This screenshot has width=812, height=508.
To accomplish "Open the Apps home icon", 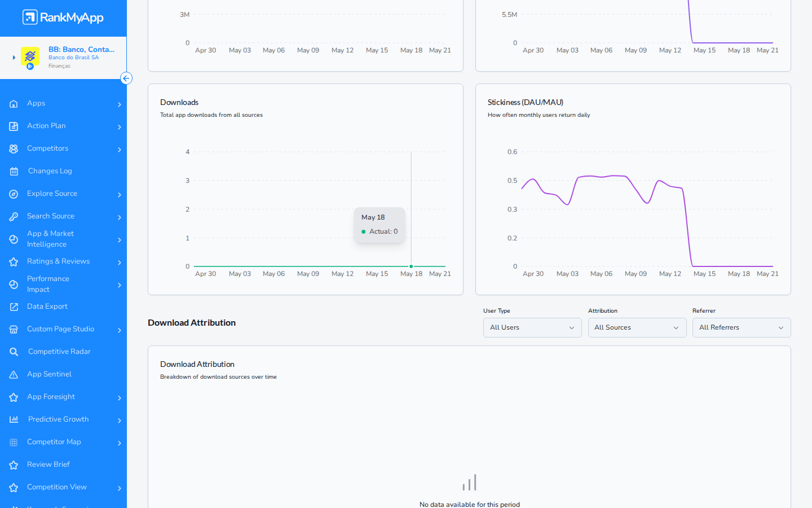I will (x=14, y=104).
